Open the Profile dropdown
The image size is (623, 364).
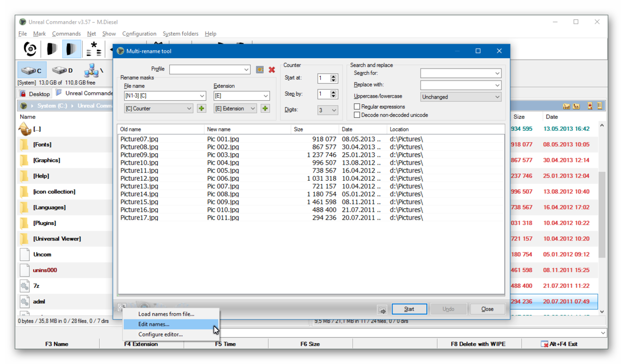247,69
